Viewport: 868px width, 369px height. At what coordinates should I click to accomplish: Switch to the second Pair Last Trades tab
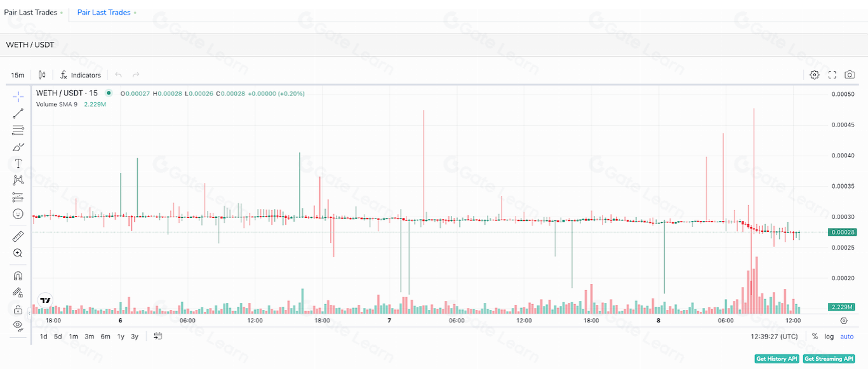click(x=103, y=12)
